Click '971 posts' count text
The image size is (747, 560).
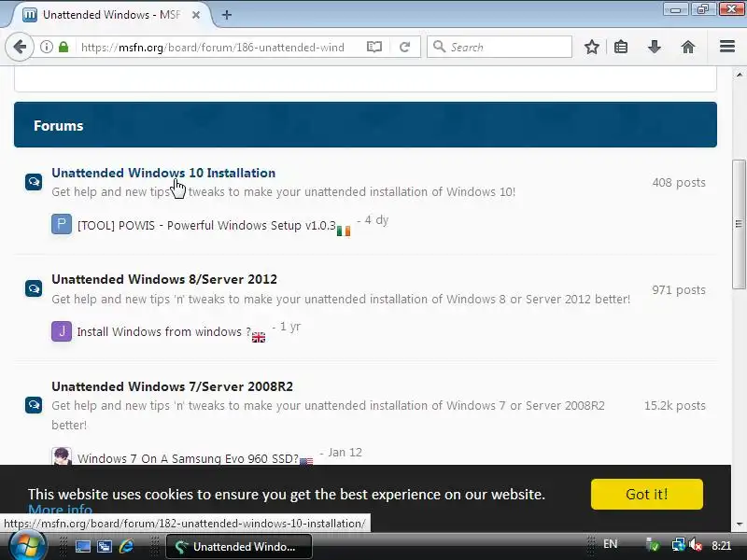tap(679, 289)
